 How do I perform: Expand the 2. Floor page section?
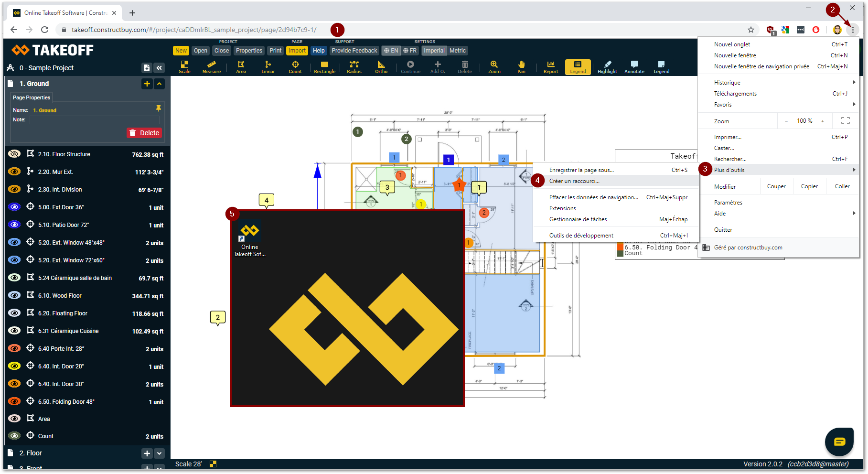coord(160,453)
